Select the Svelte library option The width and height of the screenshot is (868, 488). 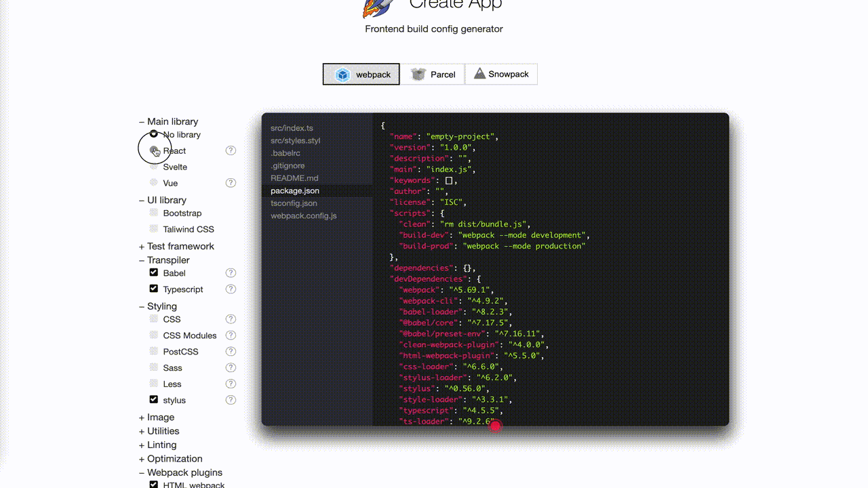click(174, 167)
